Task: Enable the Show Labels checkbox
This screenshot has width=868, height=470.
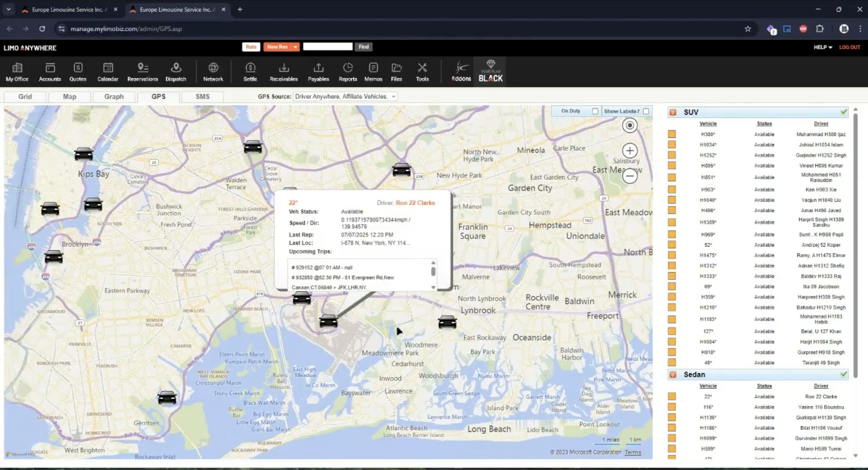Action: click(x=646, y=111)
